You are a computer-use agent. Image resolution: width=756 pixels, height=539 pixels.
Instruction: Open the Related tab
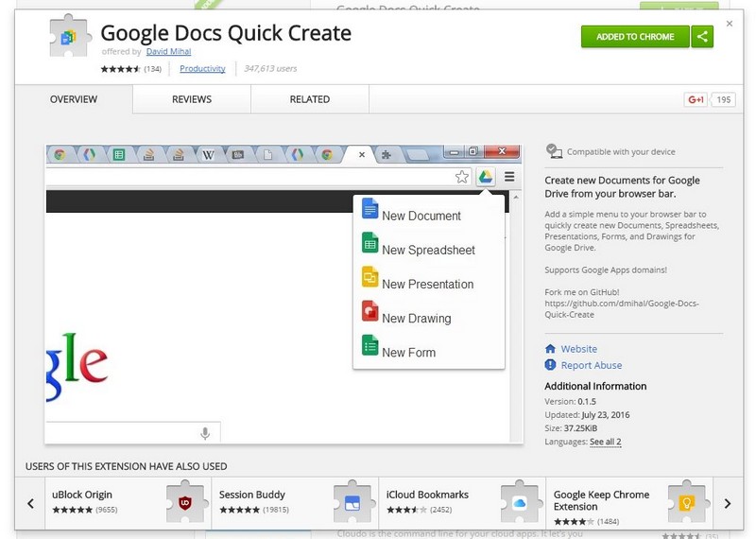coord(310,99)
